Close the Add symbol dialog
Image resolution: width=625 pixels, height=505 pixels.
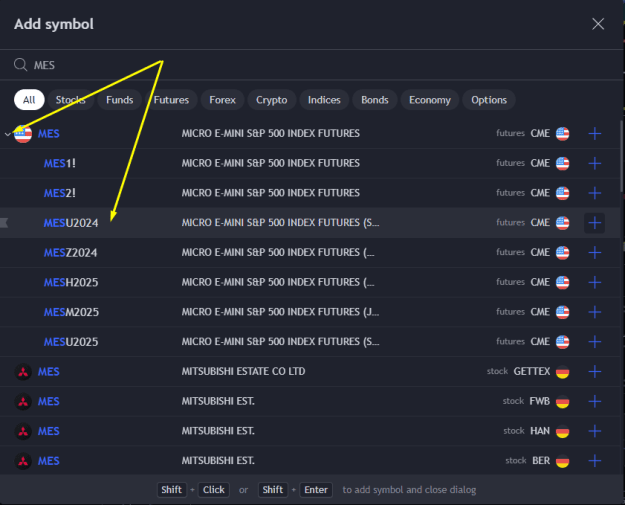click(598, 24)
